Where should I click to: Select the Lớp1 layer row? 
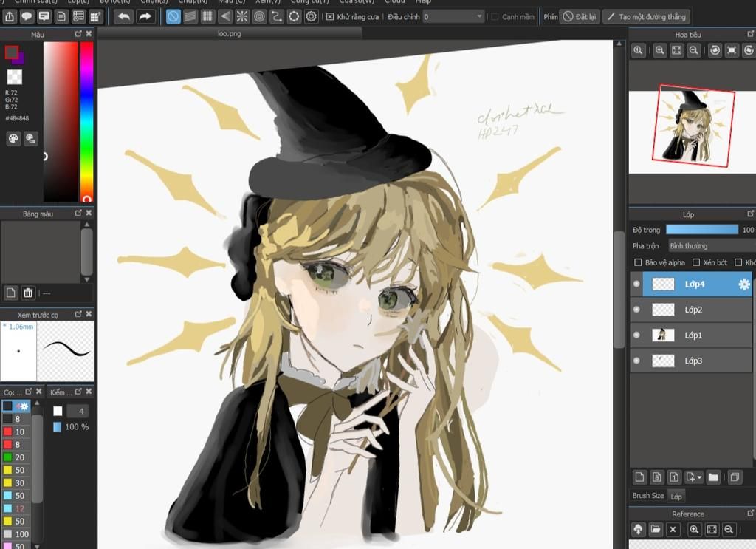tap(691, 335)
